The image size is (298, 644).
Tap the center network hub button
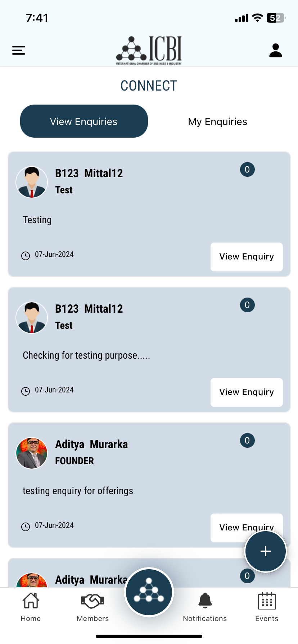pos(149,592)
